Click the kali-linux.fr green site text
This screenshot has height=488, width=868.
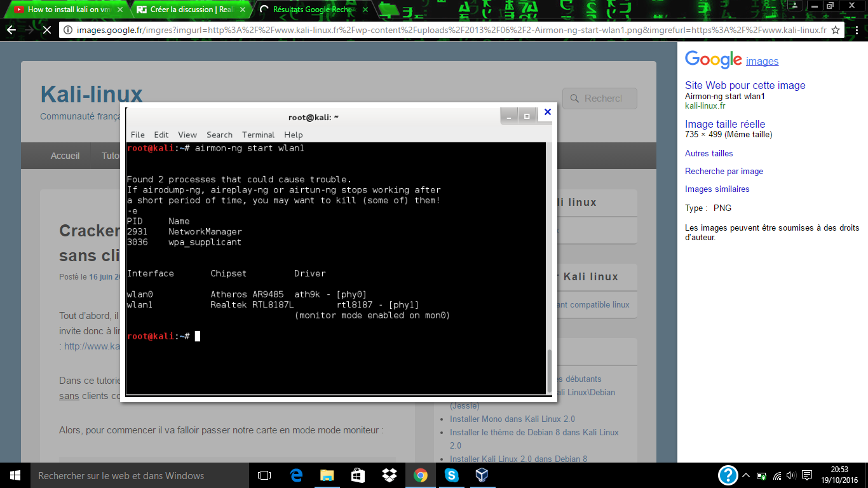click(705, 106)
